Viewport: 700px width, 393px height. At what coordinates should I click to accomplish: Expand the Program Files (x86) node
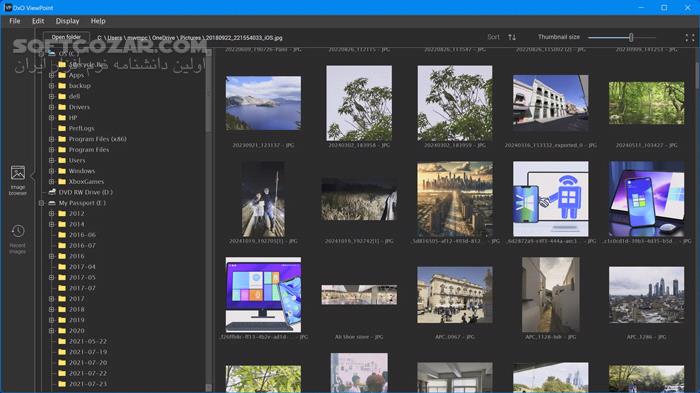pyautogui.click(x=51, y=139)
